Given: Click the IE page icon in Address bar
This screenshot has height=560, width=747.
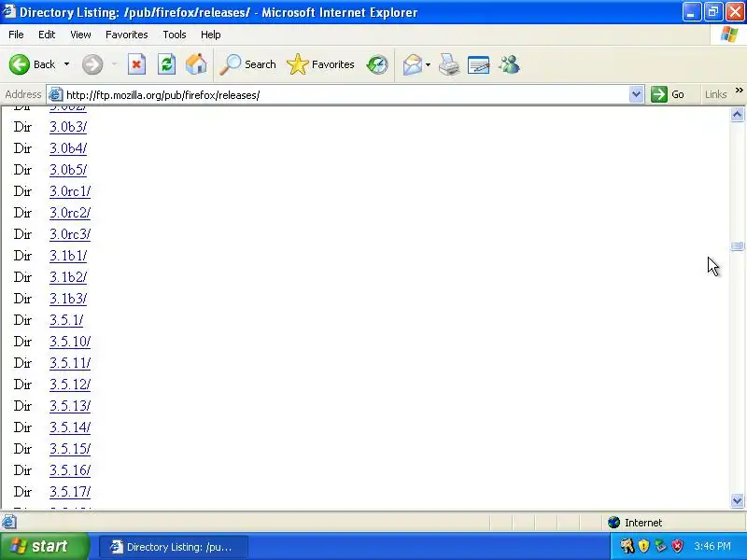Looking at the screenshot, I should [x=56, y=94].
